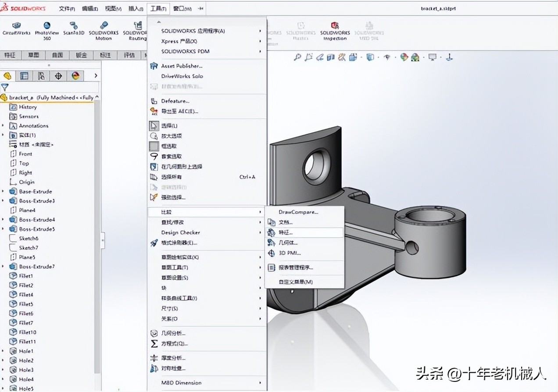Open the ConfigurationManager tab in the left panel
The image size is (558, 392).
[41, 75]
